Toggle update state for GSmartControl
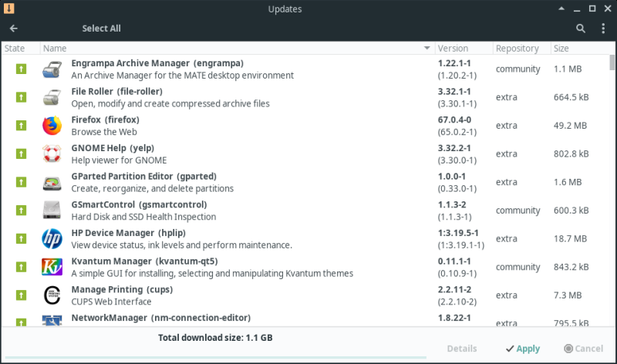 click(21, 210)
